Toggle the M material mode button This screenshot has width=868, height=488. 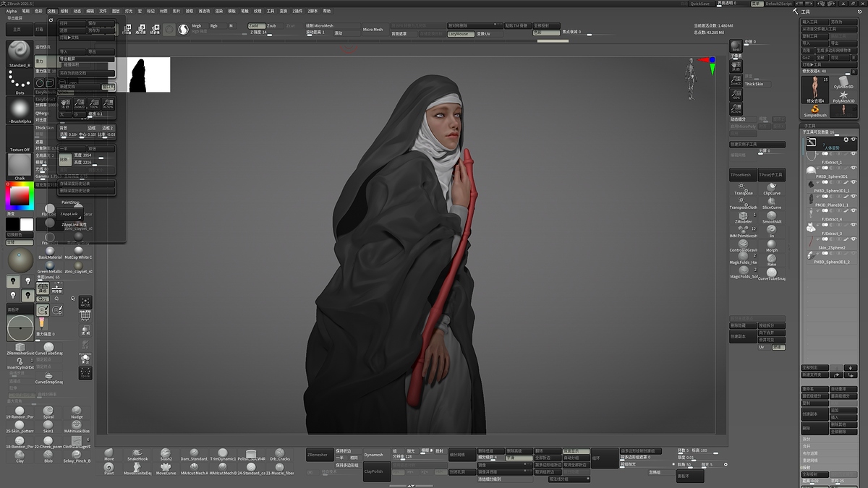coord(231,25)
